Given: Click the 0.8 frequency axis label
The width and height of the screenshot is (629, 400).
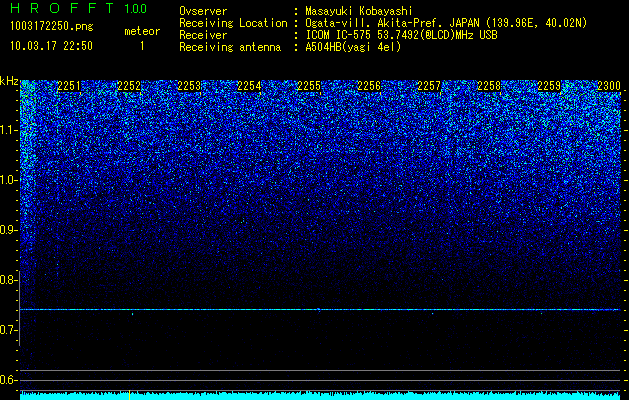Looking at the screenshot, I should click(9, 280).
